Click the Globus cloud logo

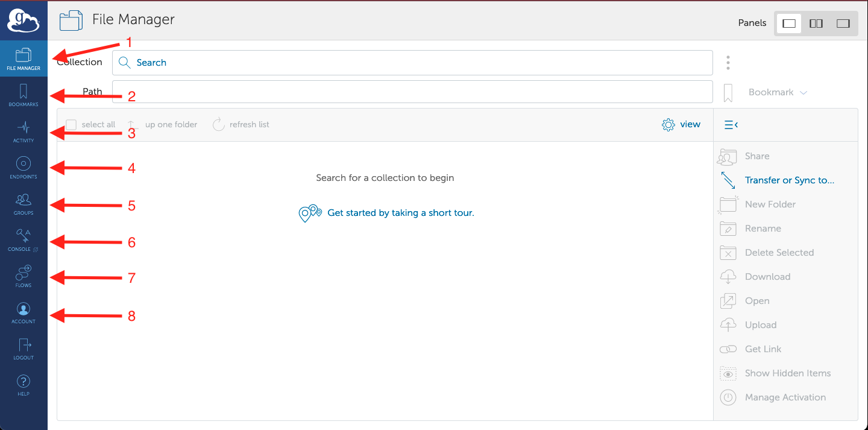pos(23,21)
